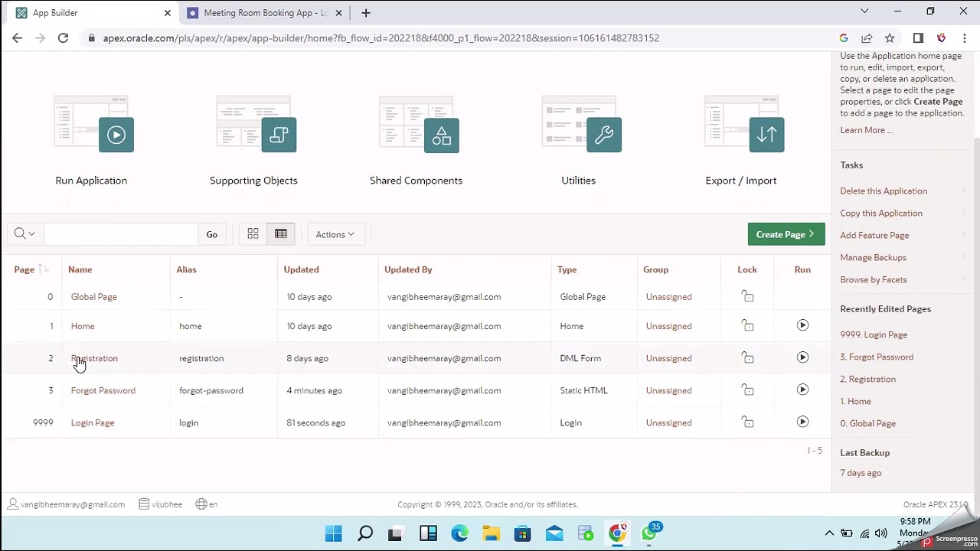Toggle lock on Home row
This screenshot has width=980, height=551.
tap(747, 325)
